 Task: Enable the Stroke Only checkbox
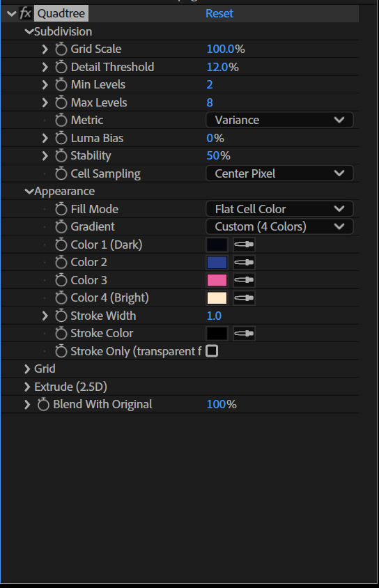click(212, 351)
